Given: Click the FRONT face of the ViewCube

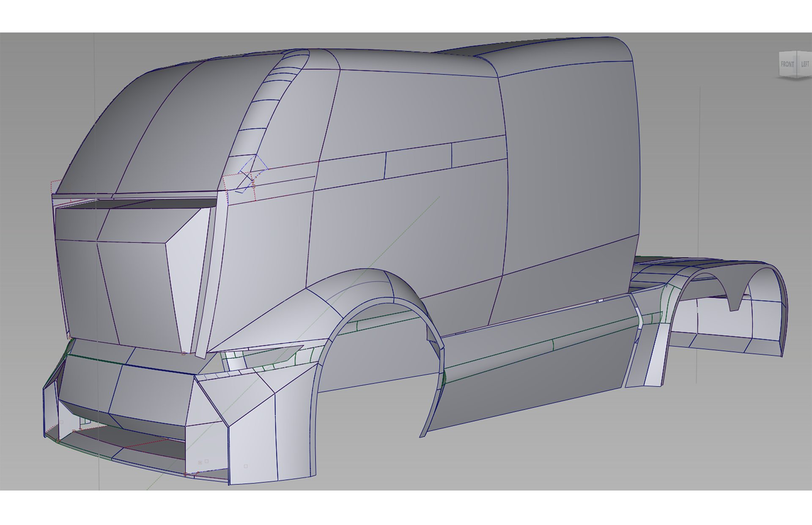Looking at the screenshot, I should click(787, 65).
